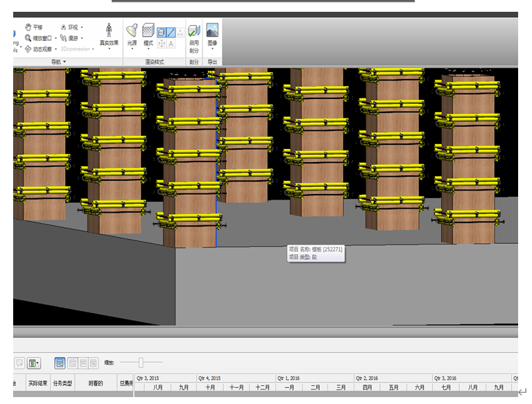532x404 pixels.
Task: Click the disabled snap-points icon
Action: 162,44
